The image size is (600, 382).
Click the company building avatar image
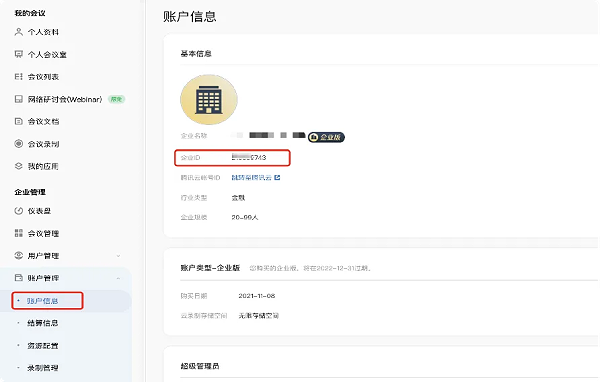tap(209, 100)
